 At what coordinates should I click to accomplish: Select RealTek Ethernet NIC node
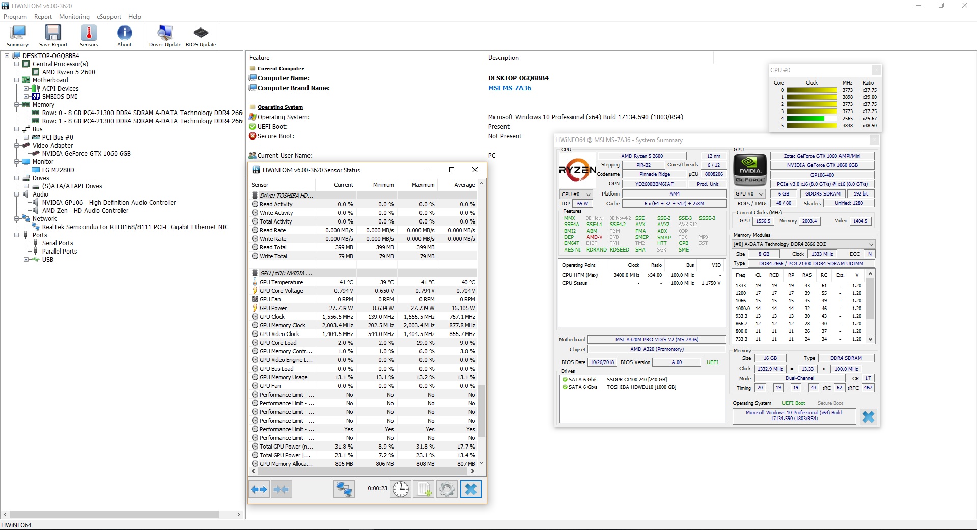(x=135, y=227)
